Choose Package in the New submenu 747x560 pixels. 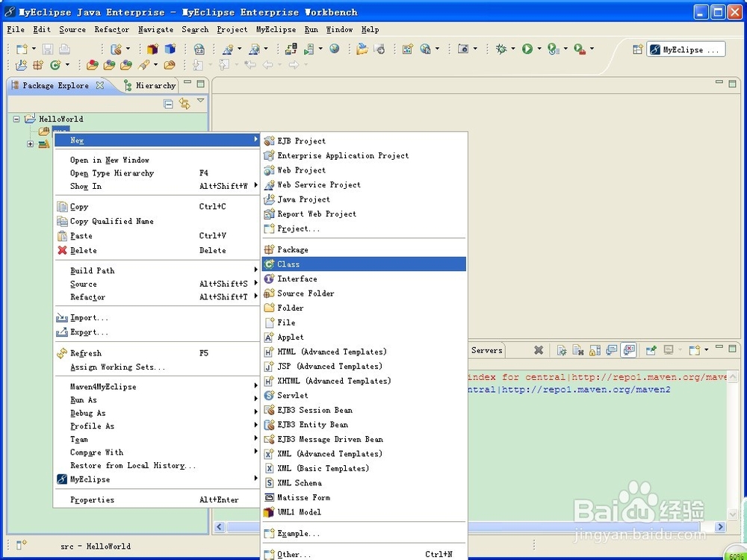pyautogui.click(x=364, y=249)
